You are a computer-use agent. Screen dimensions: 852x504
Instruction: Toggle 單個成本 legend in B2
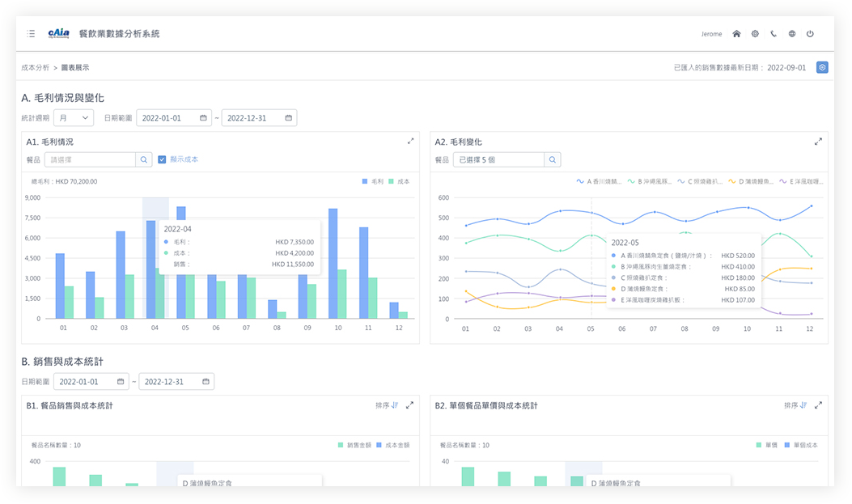801,445
